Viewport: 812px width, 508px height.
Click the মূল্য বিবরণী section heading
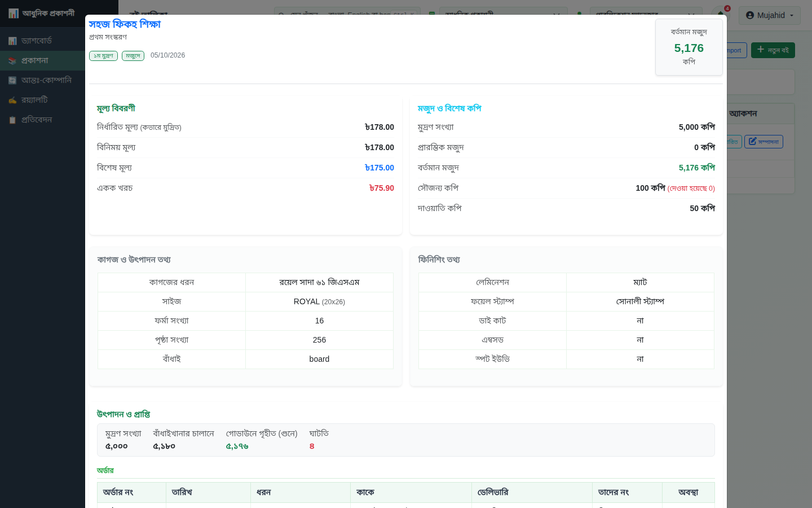pos(116,108)
